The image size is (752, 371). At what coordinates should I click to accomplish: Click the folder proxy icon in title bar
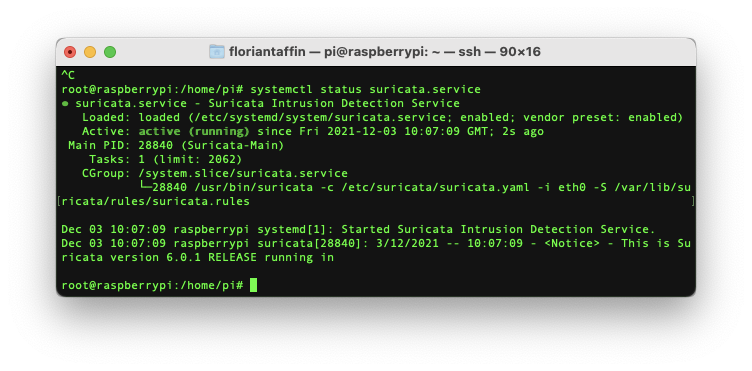coord(217,52)
